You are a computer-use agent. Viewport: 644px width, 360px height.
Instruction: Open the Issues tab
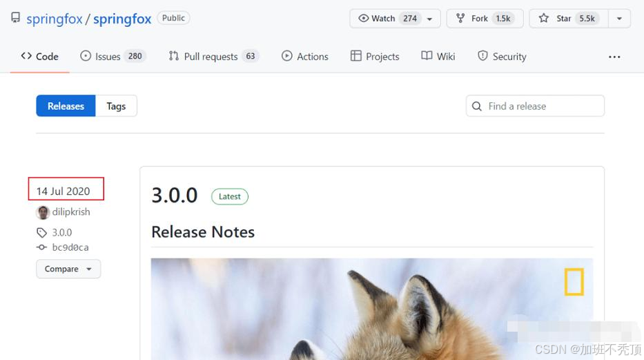point(113,56)
